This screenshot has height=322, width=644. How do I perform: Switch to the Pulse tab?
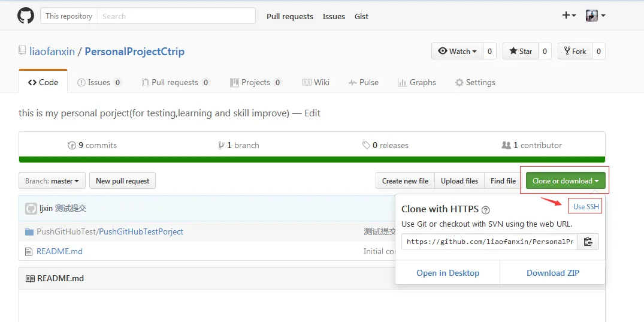364,82
